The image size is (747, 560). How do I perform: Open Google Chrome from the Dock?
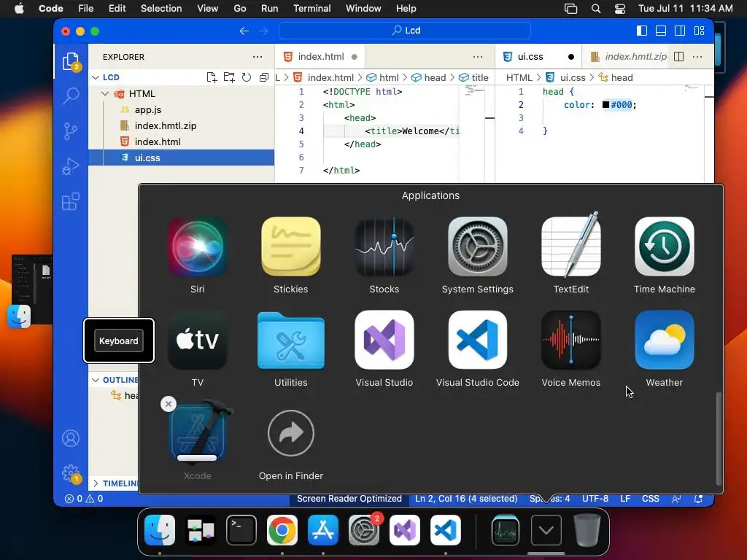click(282, 530)
